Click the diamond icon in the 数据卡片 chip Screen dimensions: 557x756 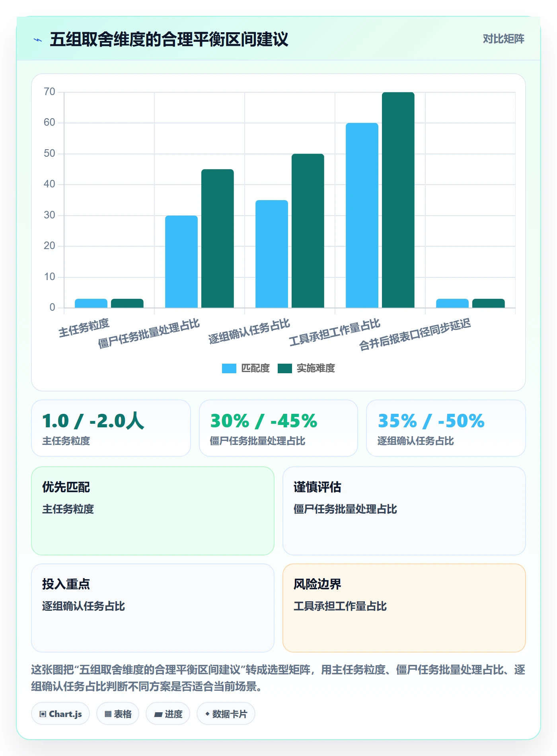click(207, 714)
